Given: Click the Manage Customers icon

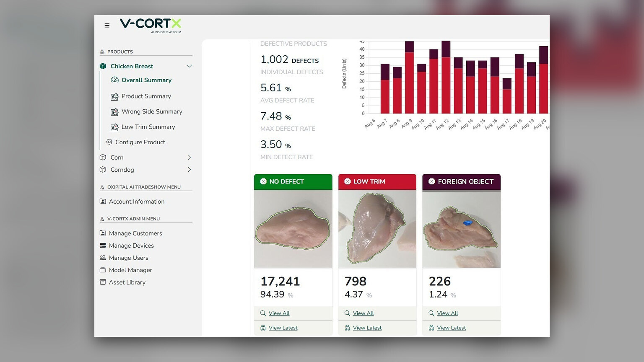Looking at the screenshot, I should pyautogui.click(x=103, y=233).
